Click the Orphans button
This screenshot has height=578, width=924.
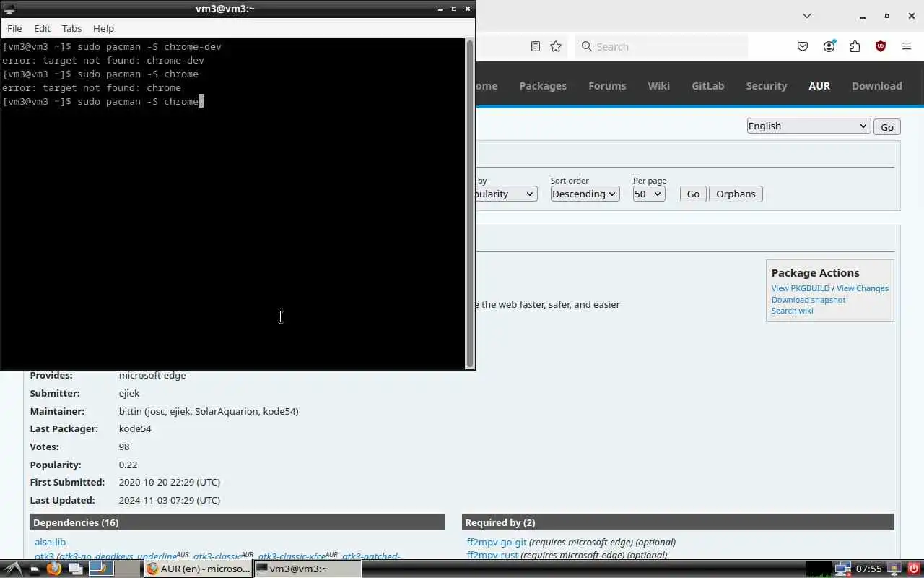736,194
